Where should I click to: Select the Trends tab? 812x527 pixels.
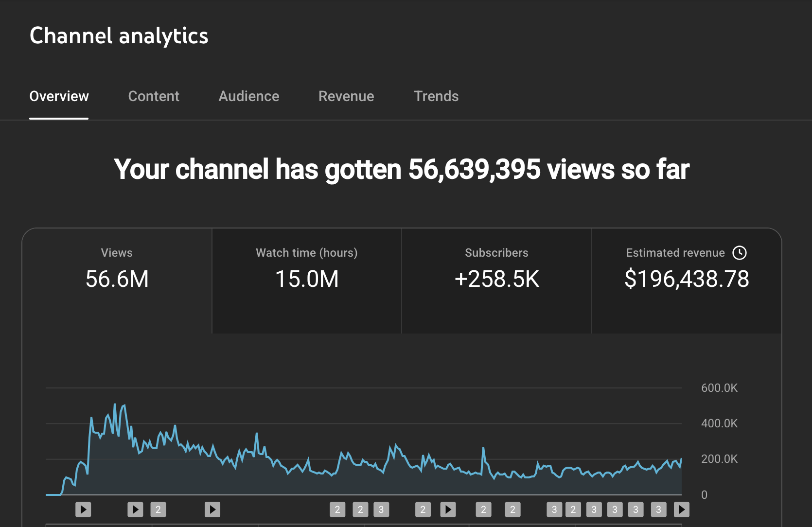coord(436,96)
